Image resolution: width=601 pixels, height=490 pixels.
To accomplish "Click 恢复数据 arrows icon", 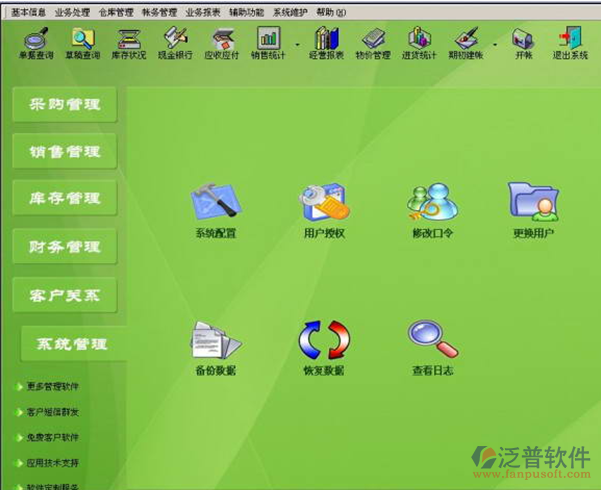I will (324, 340).
